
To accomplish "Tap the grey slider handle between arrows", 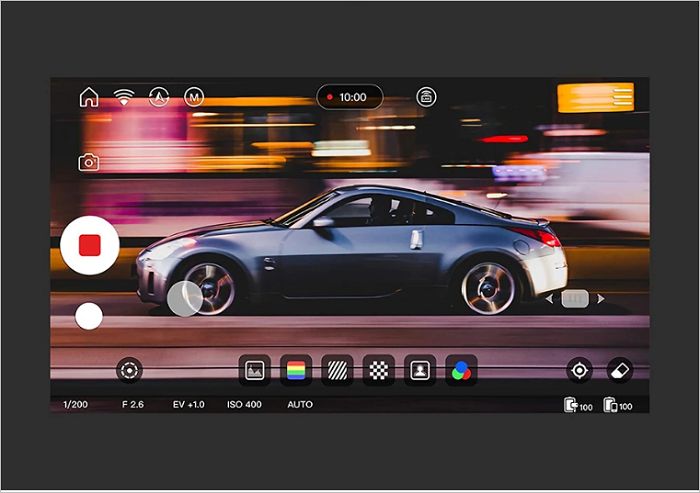I will click(575, 299).
